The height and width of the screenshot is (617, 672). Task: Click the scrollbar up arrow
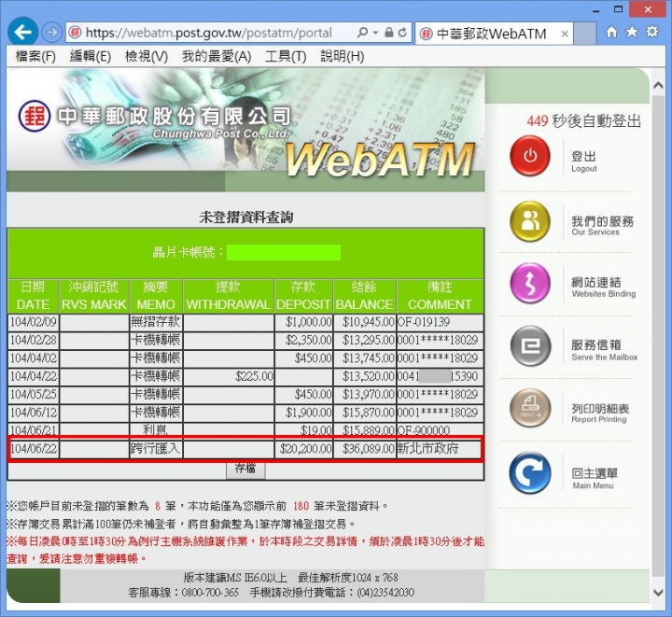tap(658, 85)
